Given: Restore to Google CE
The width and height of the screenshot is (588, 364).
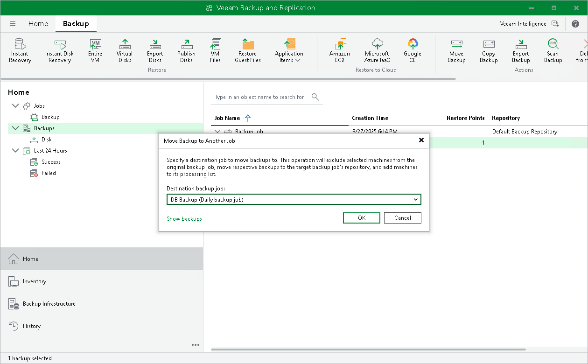Looking at the screenshot, I should 413,50.
